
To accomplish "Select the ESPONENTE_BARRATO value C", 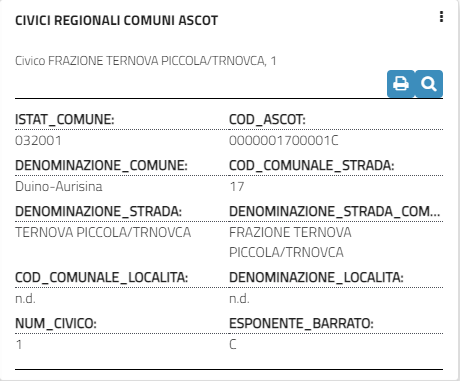I will pyautogui.click(x=233, y=345).
